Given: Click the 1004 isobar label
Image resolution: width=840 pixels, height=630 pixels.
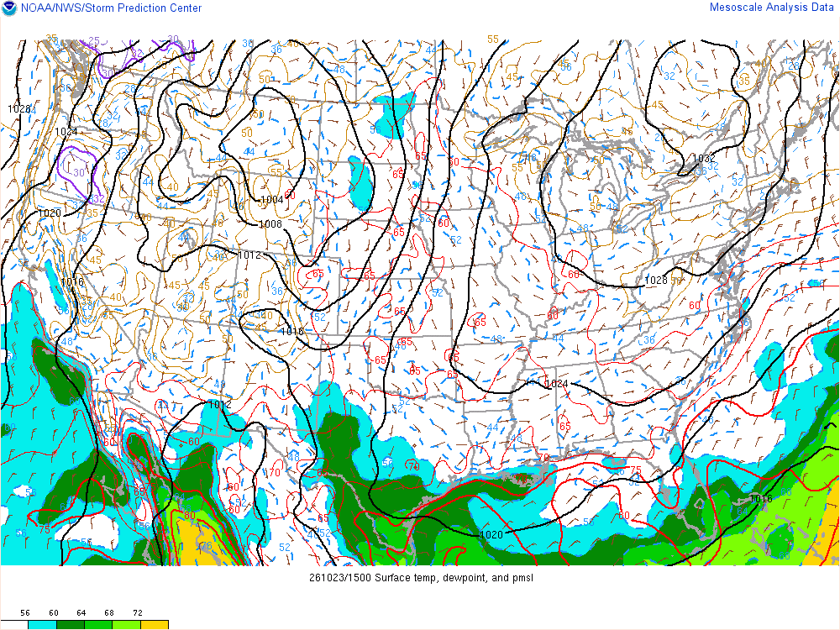Looking at the screenshot, I should click(272, 200).
